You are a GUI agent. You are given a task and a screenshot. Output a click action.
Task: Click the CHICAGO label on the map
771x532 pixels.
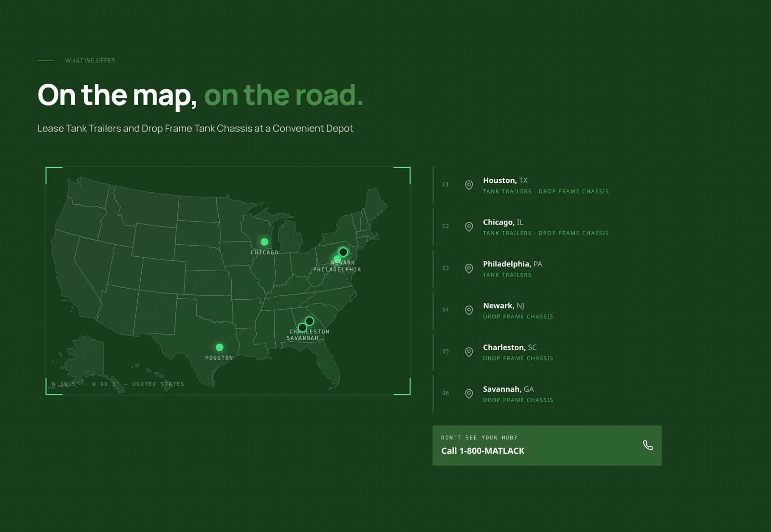click(265, 253)
